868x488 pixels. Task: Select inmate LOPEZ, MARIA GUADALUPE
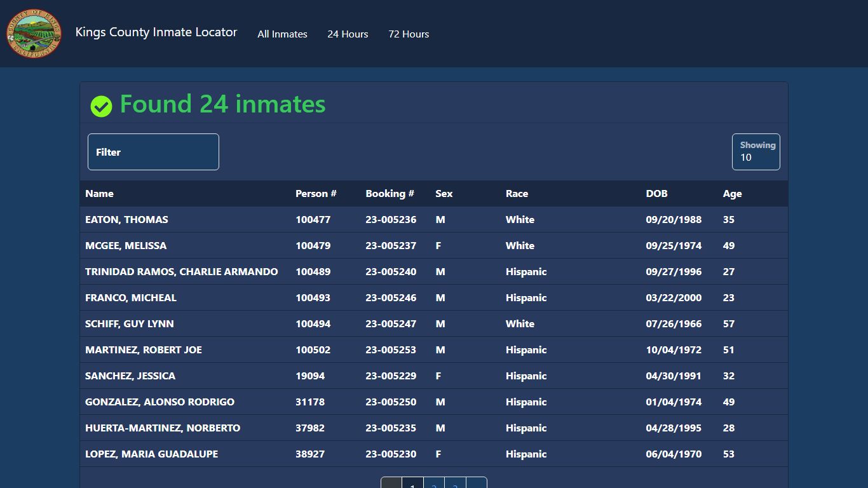[151, 454]
